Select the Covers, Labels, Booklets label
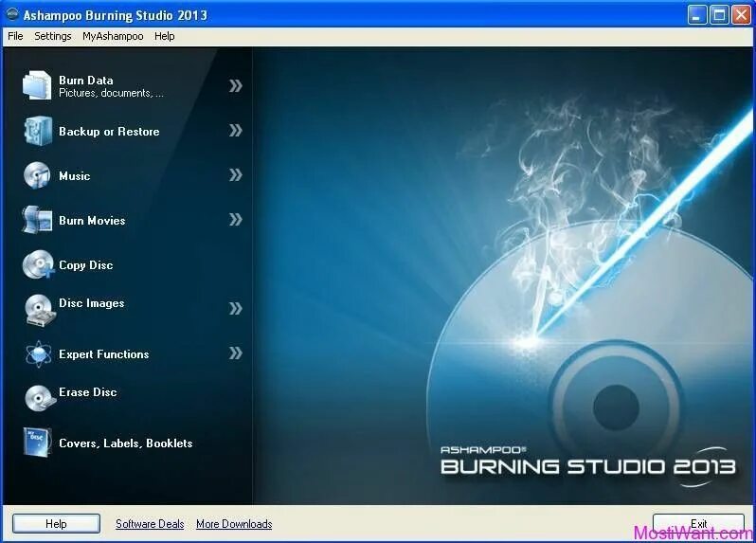Viewport: 756px width, 543px height. pyautogui.click(x=125, y=443)
